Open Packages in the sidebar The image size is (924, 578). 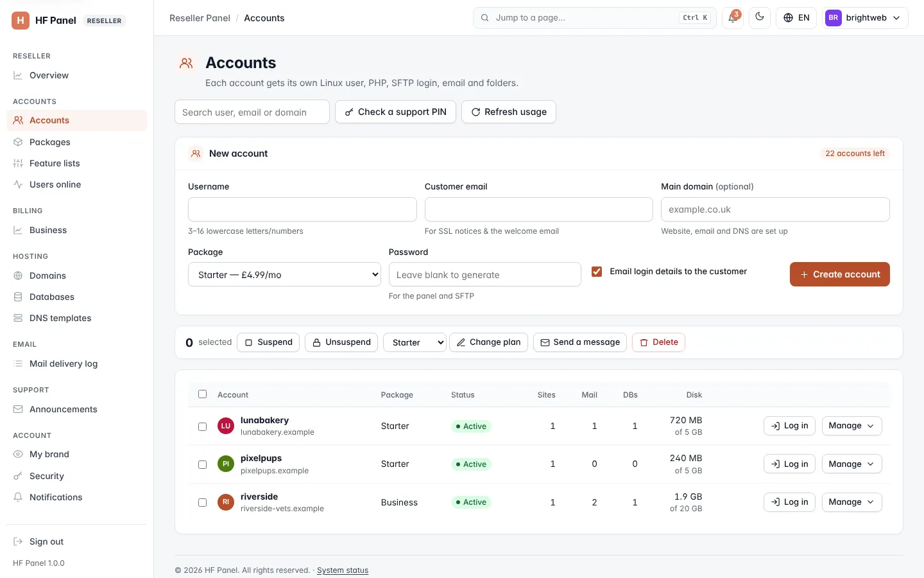[77, 142]
